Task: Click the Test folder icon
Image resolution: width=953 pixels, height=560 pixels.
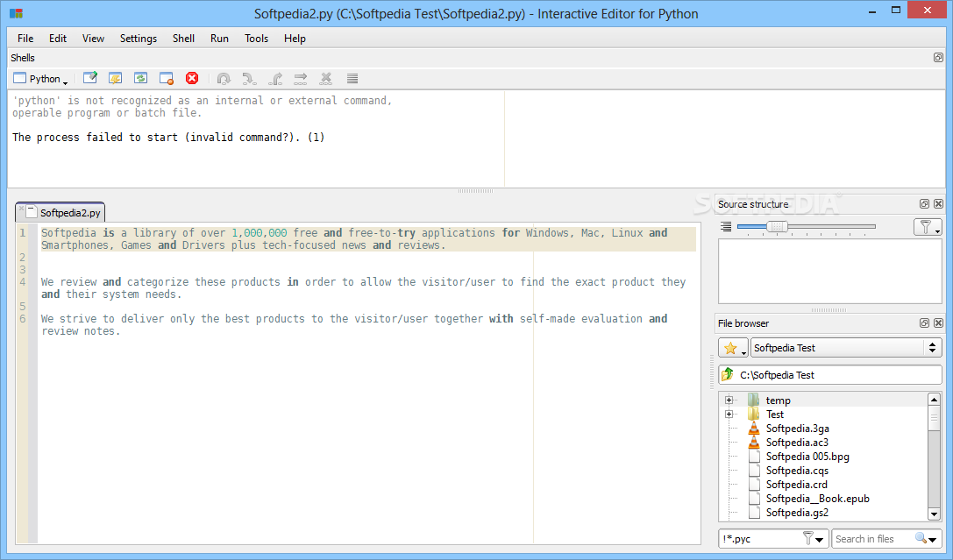Action: click(754, 415)
